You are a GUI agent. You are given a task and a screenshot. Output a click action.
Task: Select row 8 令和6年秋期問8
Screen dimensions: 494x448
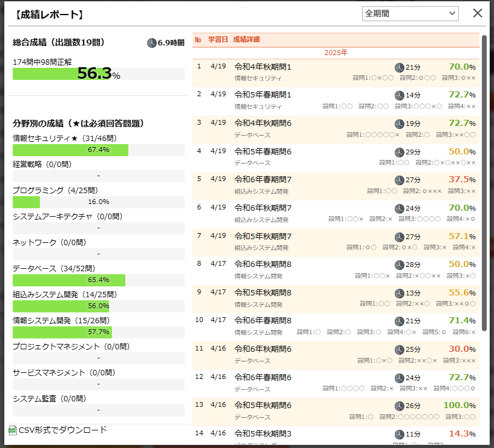pos(336,271)
